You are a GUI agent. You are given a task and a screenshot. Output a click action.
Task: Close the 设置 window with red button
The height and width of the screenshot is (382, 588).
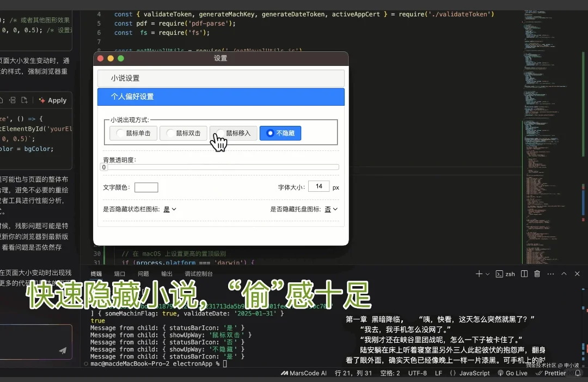100,58
